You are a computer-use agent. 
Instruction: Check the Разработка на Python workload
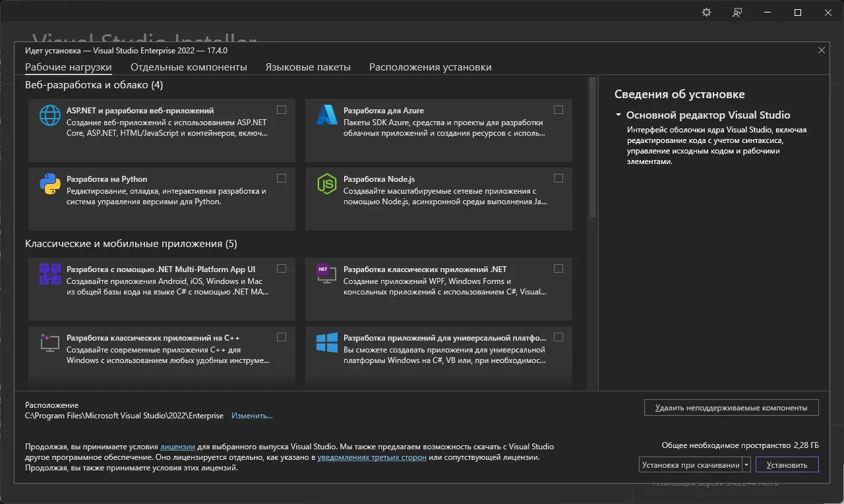[282, 179]
